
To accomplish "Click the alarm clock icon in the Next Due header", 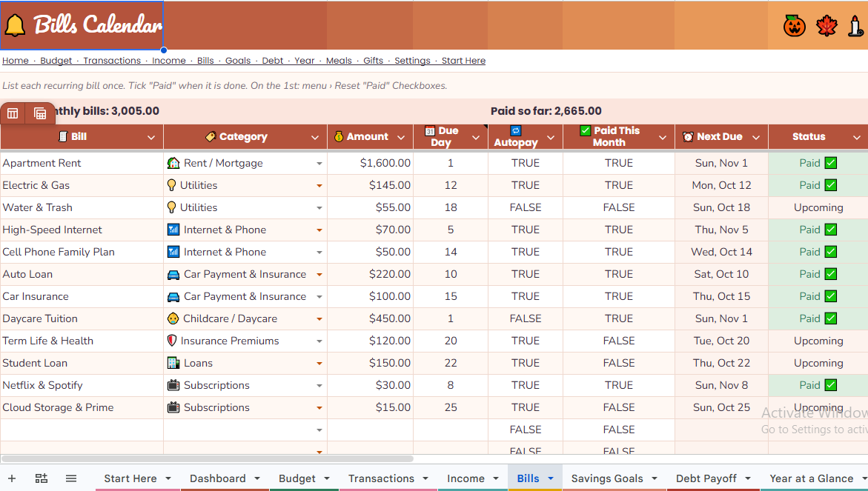I will pos(688,136).
